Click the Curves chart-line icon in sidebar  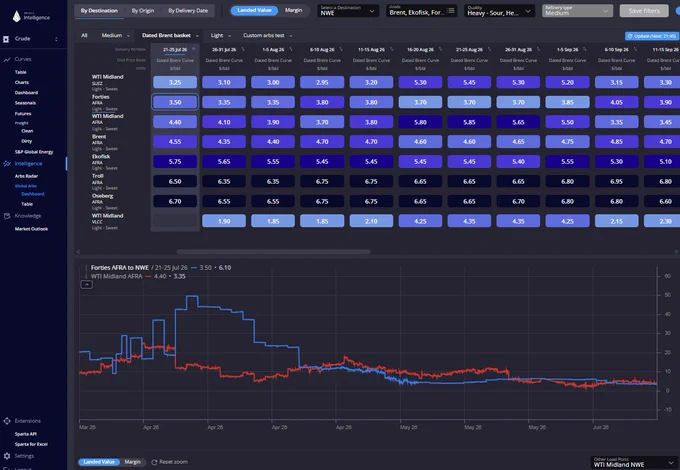coord(7,59)
